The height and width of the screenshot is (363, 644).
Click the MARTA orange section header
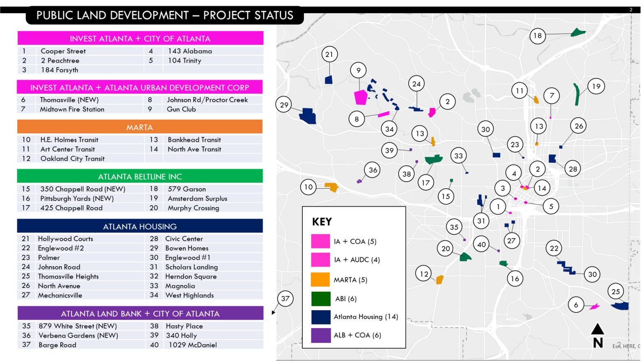pos(140,127)
